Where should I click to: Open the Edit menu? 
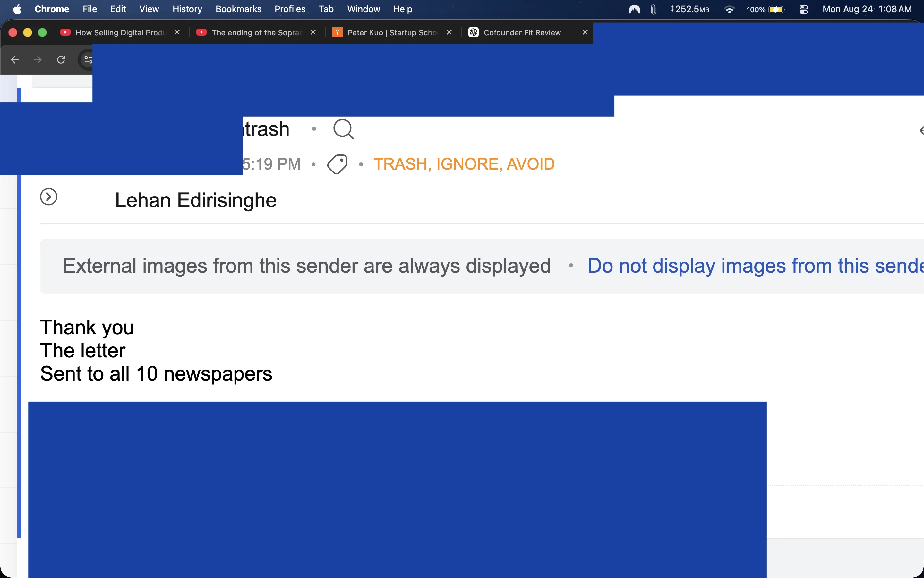pos(118,9)
